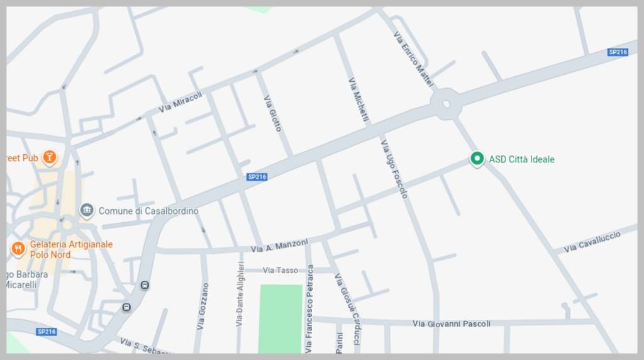Click the Via Giovanni Pascoli street label
Viewport: 644px width, 360px height.
(452, 324)
